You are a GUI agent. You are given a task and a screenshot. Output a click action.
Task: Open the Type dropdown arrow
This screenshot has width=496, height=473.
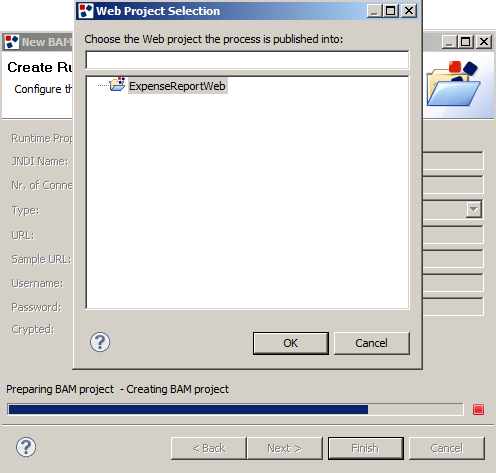click(x=474, y=210)
